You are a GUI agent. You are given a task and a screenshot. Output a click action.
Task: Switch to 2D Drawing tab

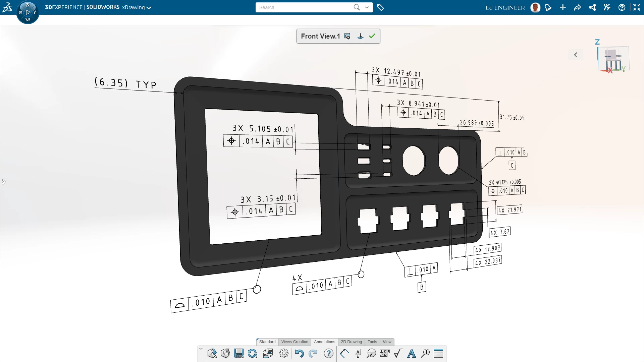tap(351, 342)
